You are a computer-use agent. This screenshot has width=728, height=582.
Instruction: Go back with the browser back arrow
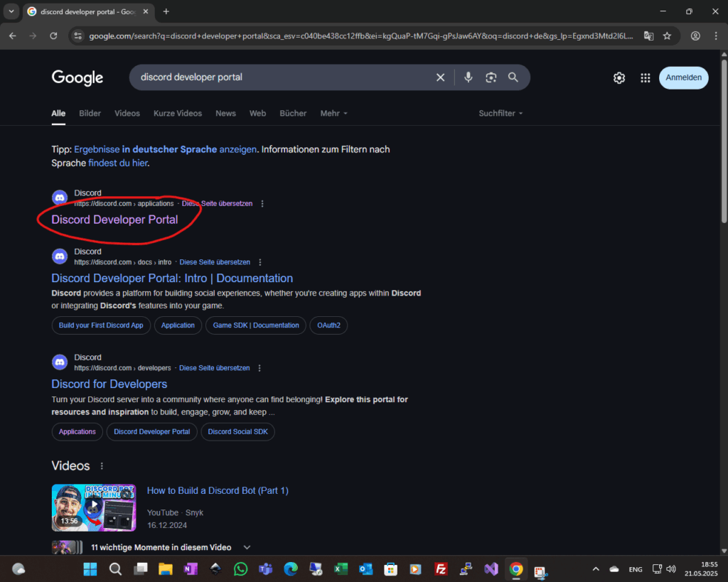[x=13, y=36]
